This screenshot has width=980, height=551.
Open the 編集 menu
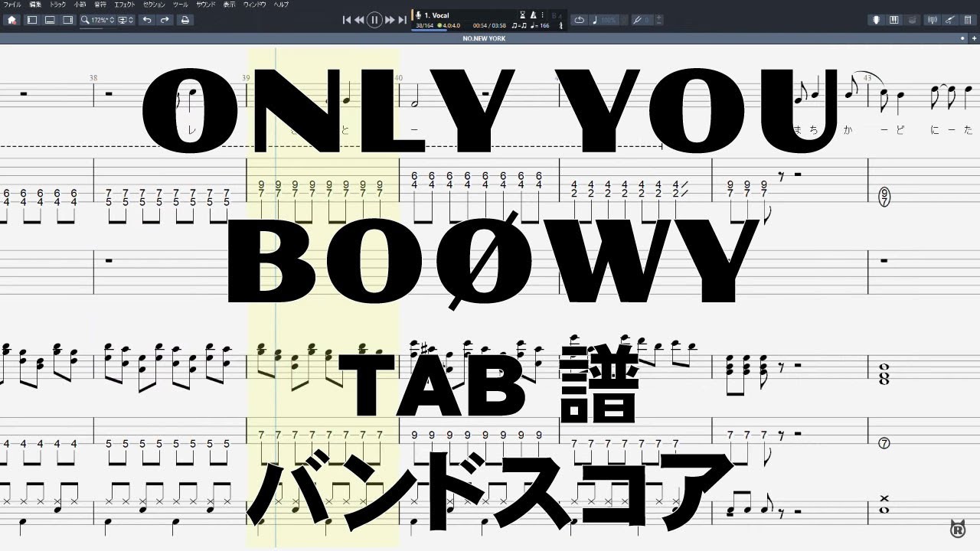pyautogui.click(x=35, y=5)
